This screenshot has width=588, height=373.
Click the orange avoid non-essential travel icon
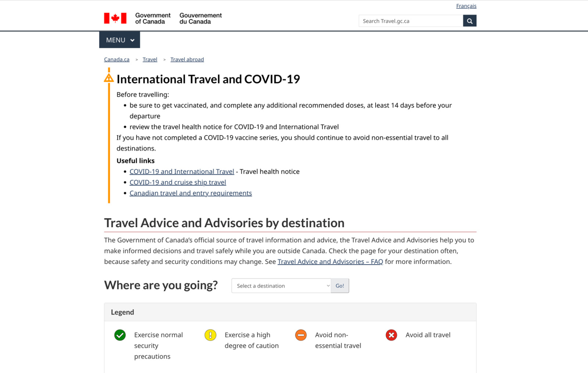point(301,335)
